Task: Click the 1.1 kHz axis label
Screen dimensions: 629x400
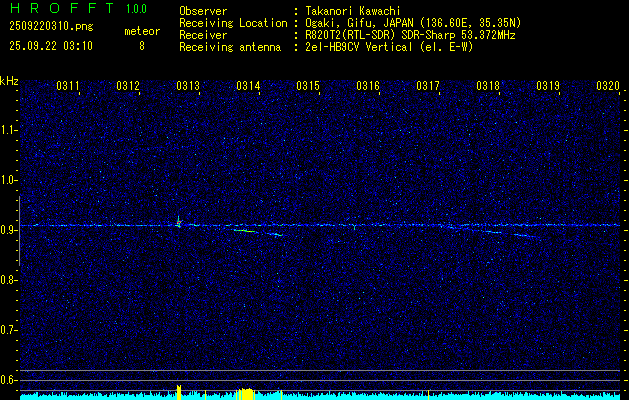Action: pyautogui.click(x=9, y=130)
